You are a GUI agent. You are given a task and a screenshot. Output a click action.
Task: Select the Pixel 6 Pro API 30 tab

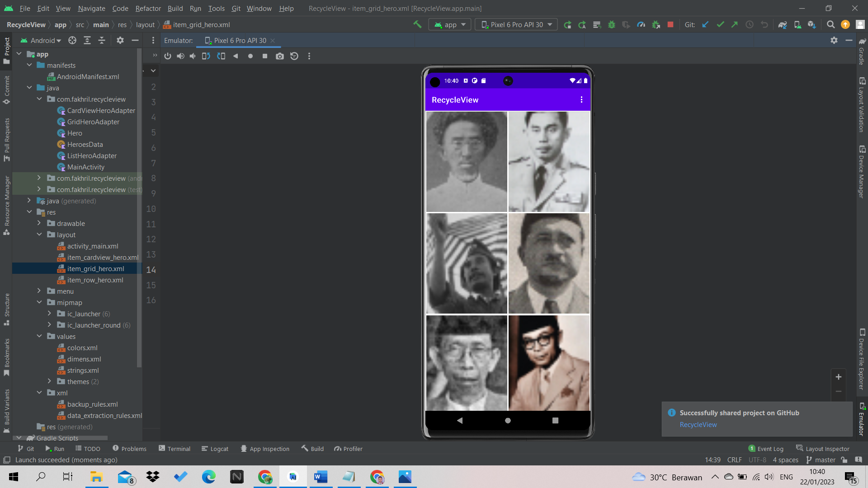240,40
